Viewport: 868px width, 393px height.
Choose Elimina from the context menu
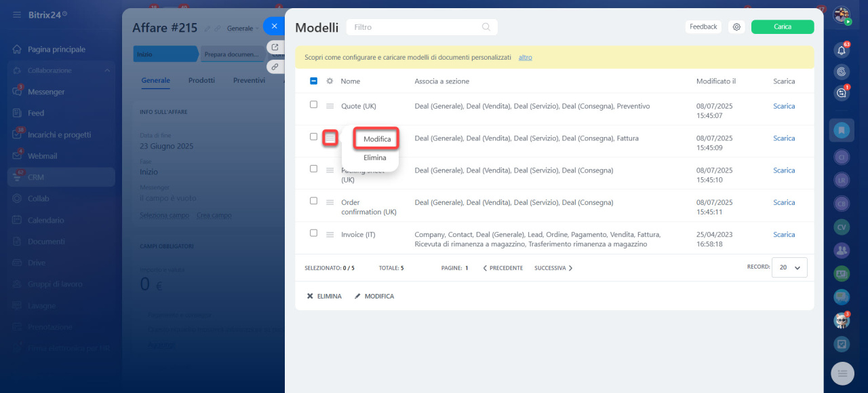[x=374, y=157]
